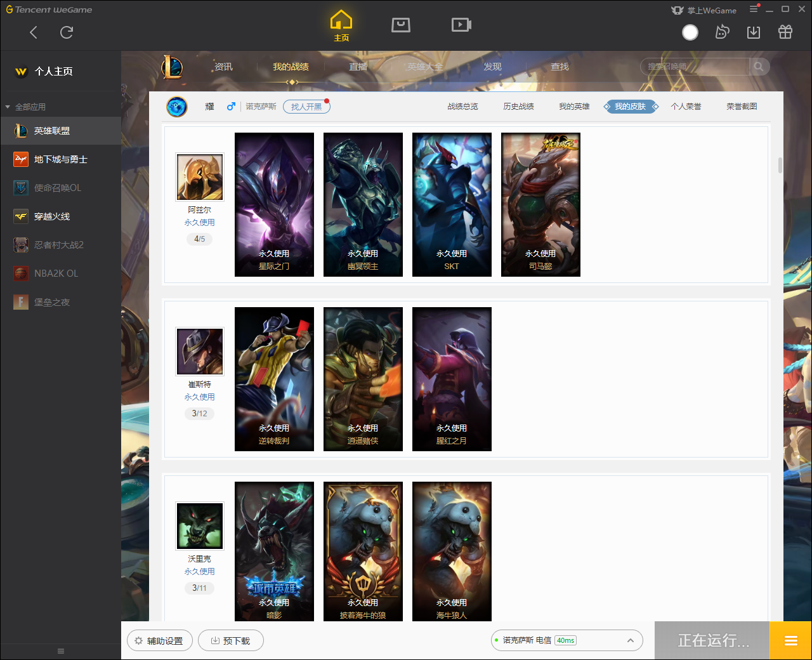The width and height of the screenshot is (812, 660).
Task: Click the summoner profile avatar icon
Action: tap(177, 107)
